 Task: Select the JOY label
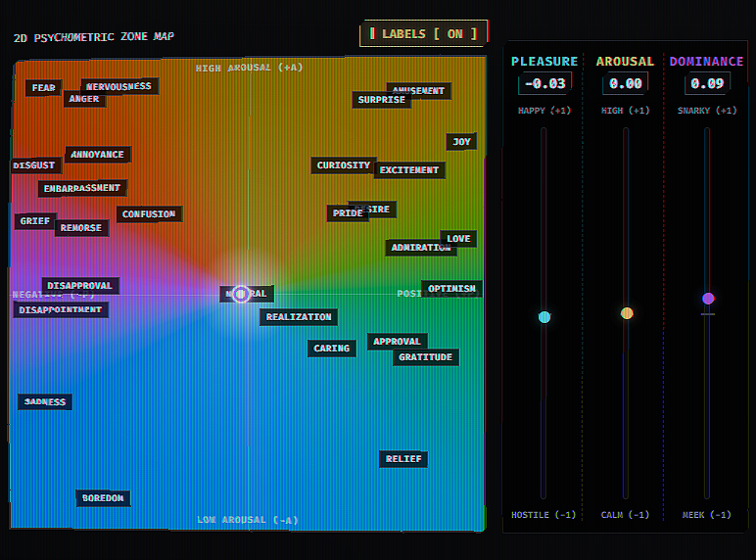[x=461, y=142]
